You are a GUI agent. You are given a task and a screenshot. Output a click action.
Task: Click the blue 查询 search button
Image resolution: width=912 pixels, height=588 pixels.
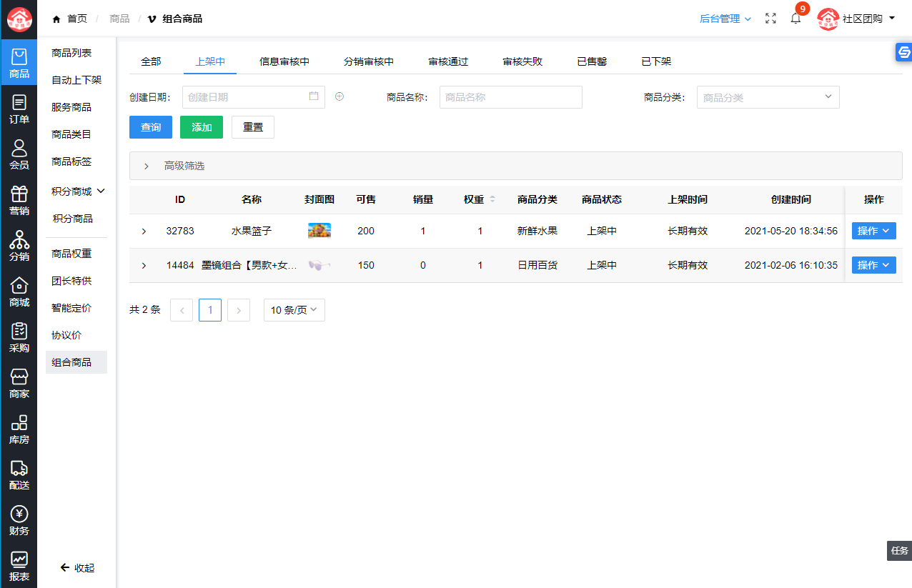tap(151, 127)
